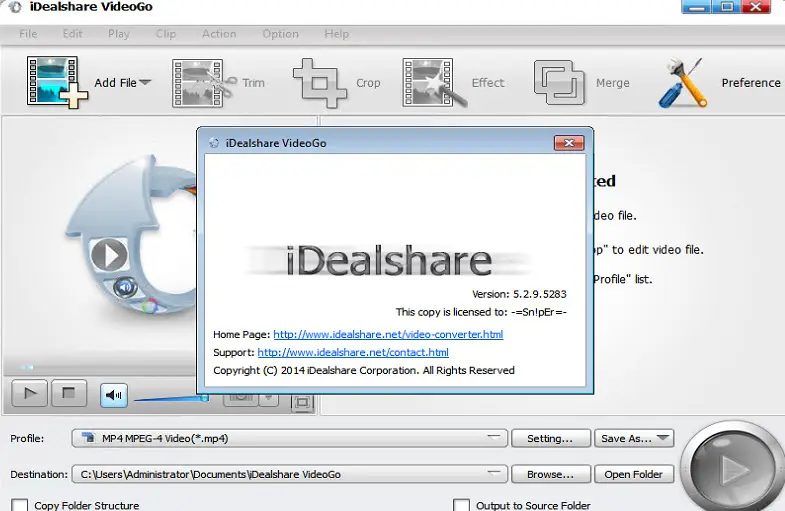
Task: Select the Trim tool icon
Action: point(204,83)
